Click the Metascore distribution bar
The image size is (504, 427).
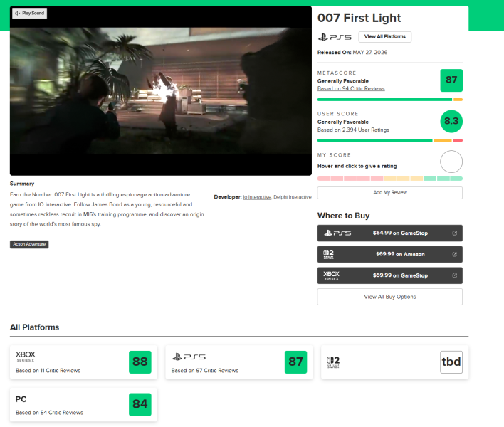point(389,100)
